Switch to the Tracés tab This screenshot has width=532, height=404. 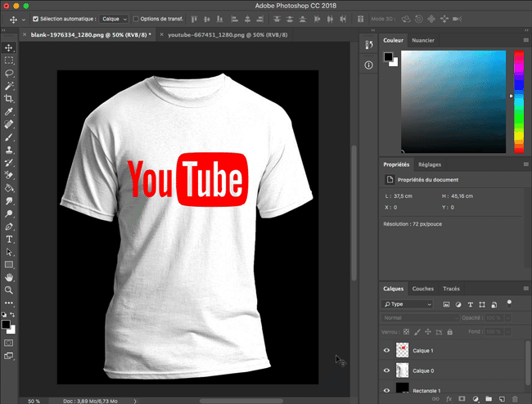click(451, 289)
